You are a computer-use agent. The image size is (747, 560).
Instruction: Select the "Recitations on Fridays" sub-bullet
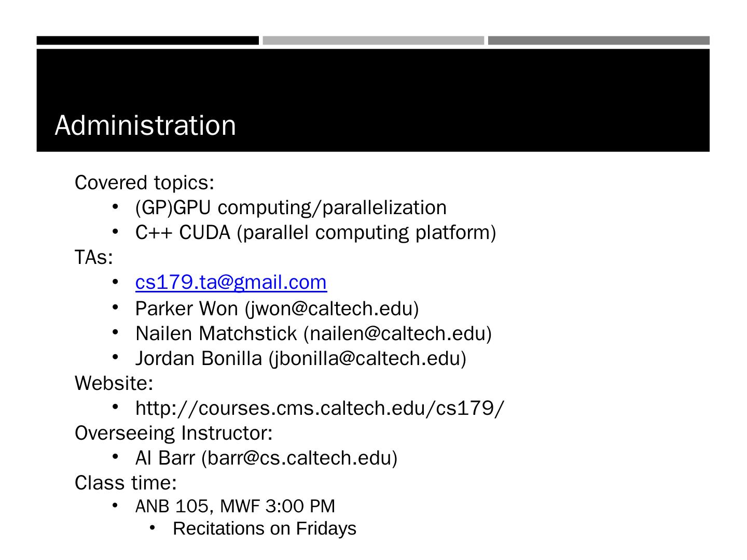(x=265, y=529)
